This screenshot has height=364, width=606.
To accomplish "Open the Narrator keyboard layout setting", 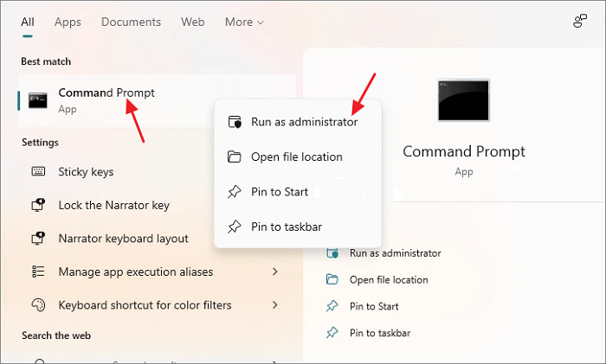I will click(123, 239).
